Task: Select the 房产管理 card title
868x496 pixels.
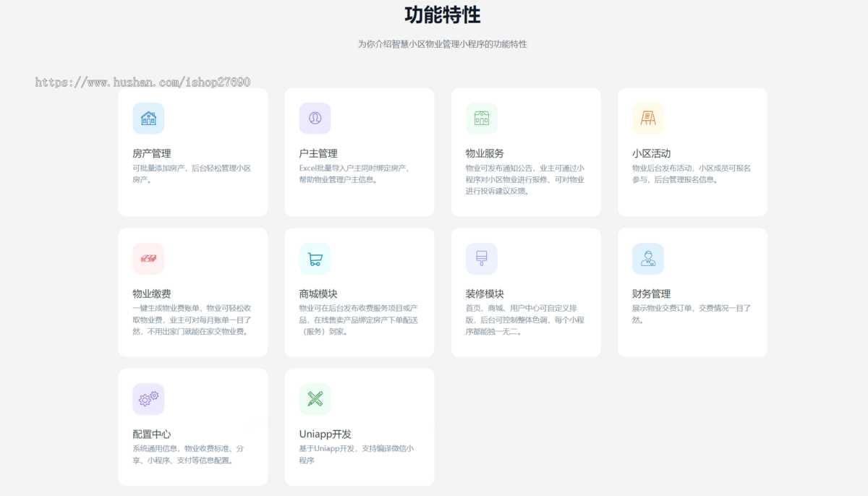Action: [x=152, y=153]
